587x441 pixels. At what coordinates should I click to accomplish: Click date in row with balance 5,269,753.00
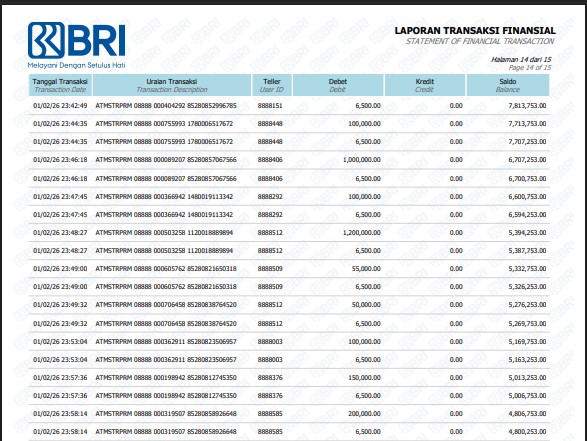(60, 323)
